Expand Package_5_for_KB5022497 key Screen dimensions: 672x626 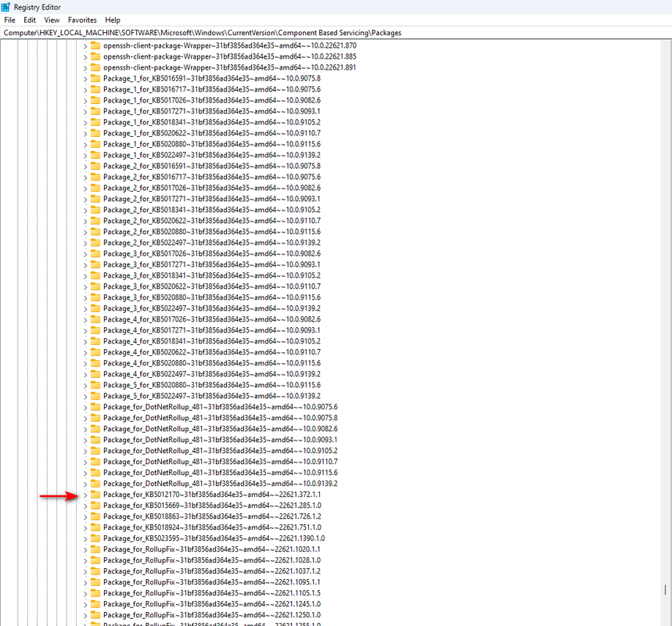tap(84, 396)
